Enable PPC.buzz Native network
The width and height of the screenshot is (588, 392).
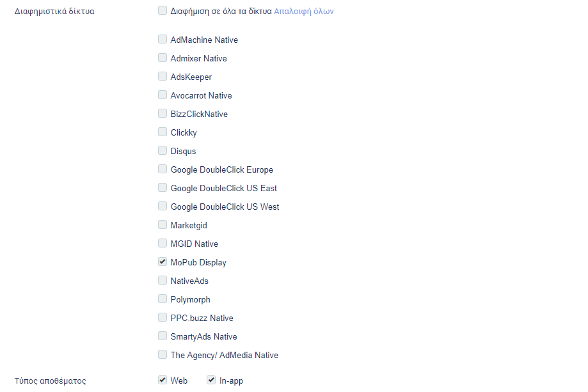tap(163, 317)
